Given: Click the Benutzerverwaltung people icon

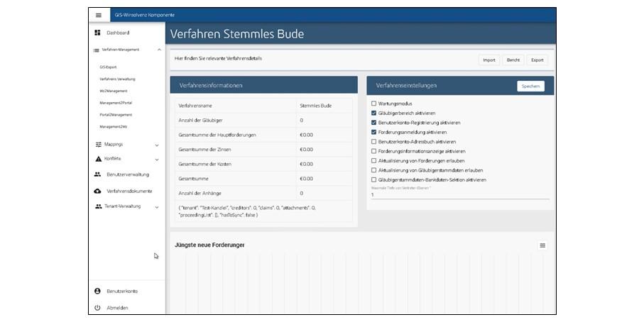Looking at the screenshot, I should point(97,174).
